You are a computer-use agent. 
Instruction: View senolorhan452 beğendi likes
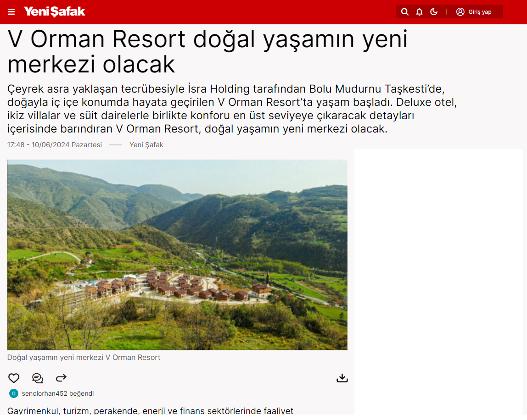57,393
